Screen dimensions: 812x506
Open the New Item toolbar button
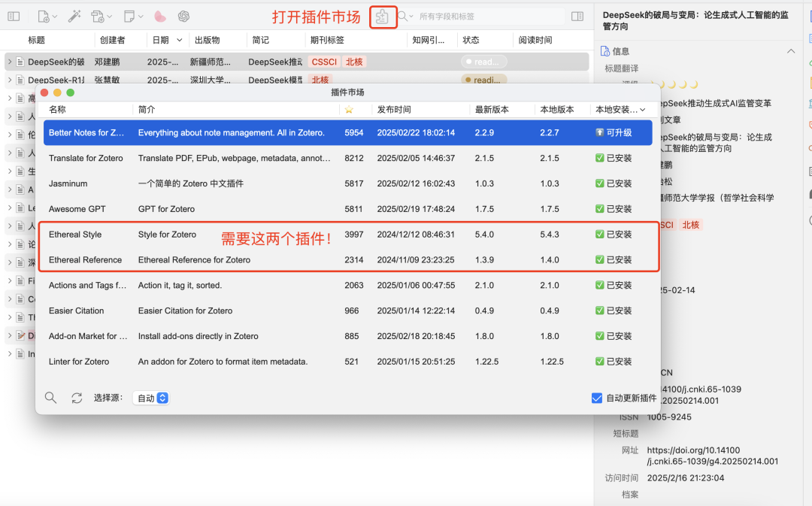pos(47,17)
